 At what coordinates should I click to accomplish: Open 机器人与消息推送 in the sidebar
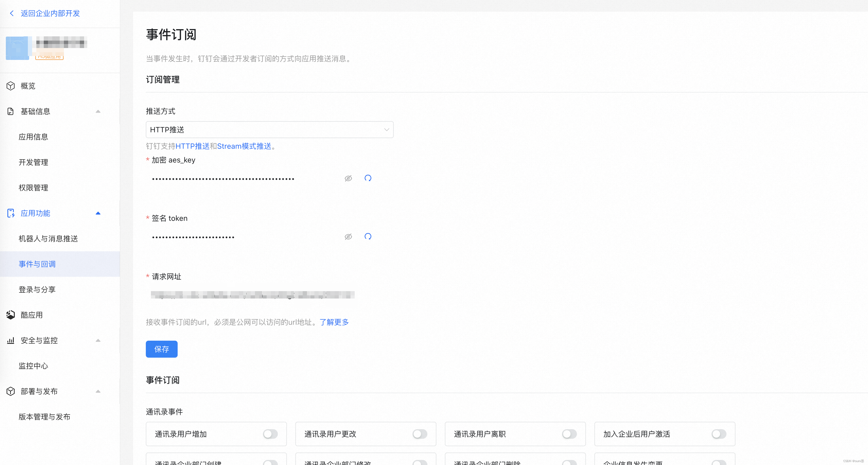(48, 239)
